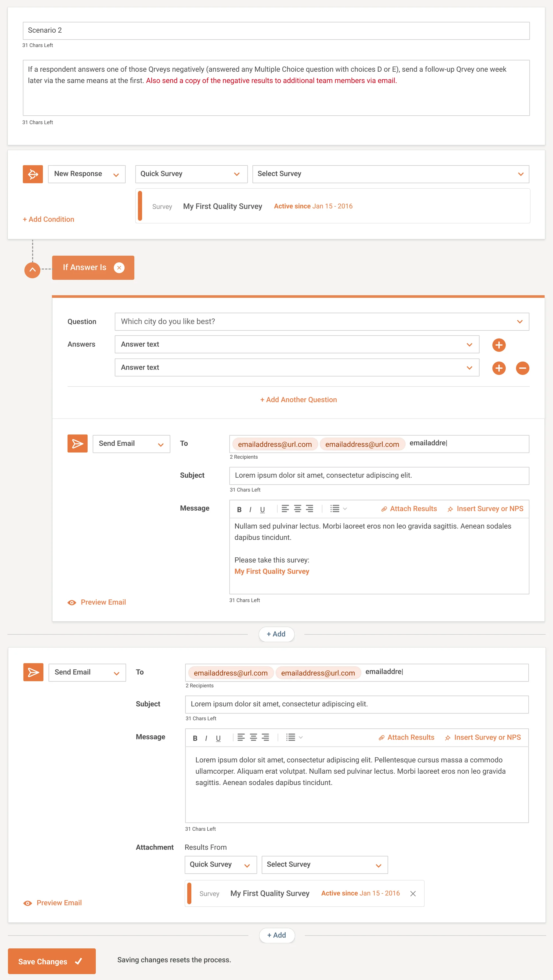The image size is (553, 980).
Task: Click the send icon in the second email action
Action: 33,672
